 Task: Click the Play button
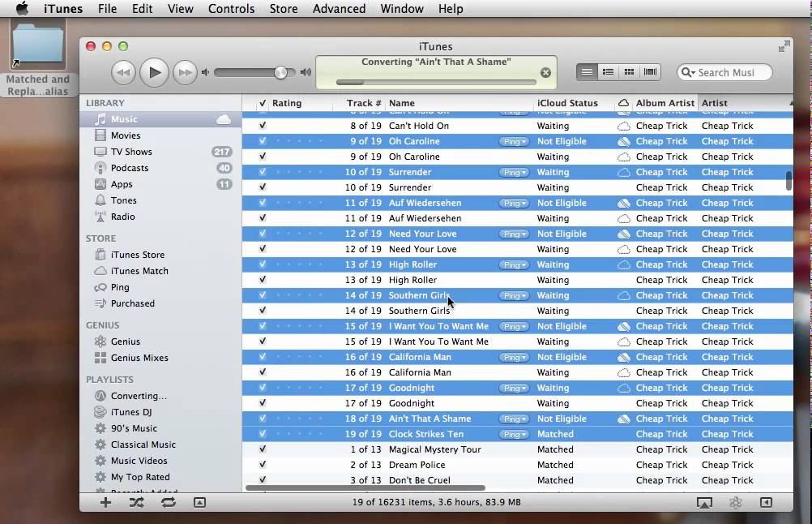[x=154, y=72]
